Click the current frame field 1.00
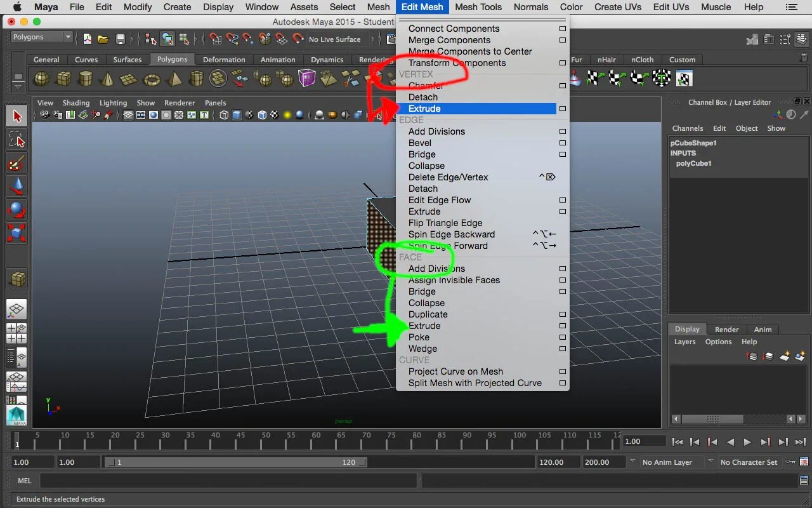Viewport: 812px width, 508px height. pyautogui.click(x=643, y=441)
